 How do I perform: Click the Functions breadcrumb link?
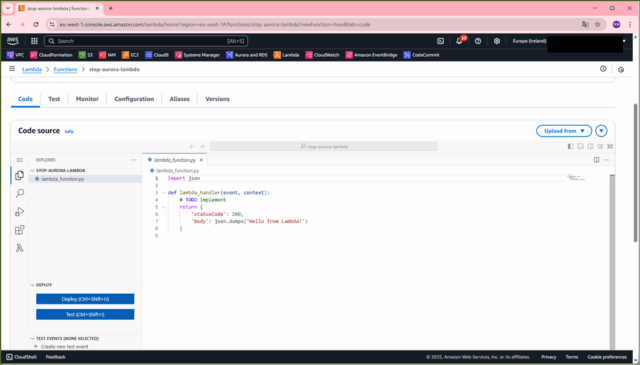point(65,69)
